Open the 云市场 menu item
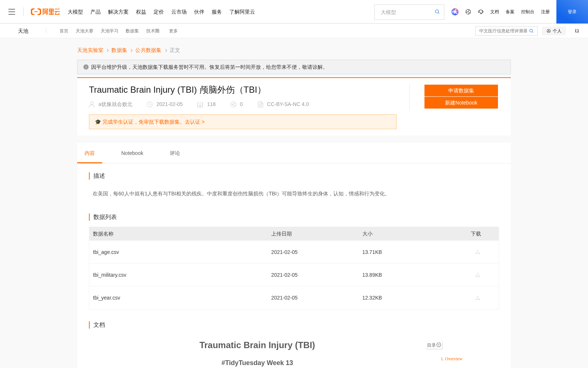This screenshot has width=588, height=368. click(179, 12)
